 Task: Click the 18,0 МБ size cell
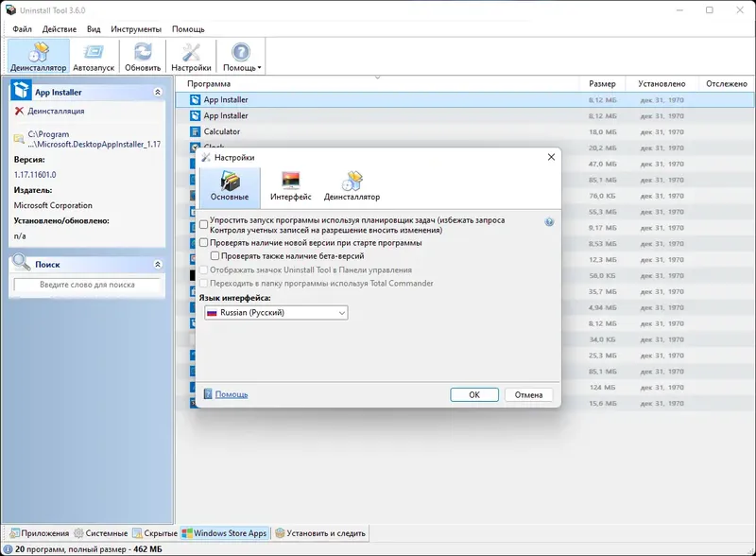click(602, 131)
